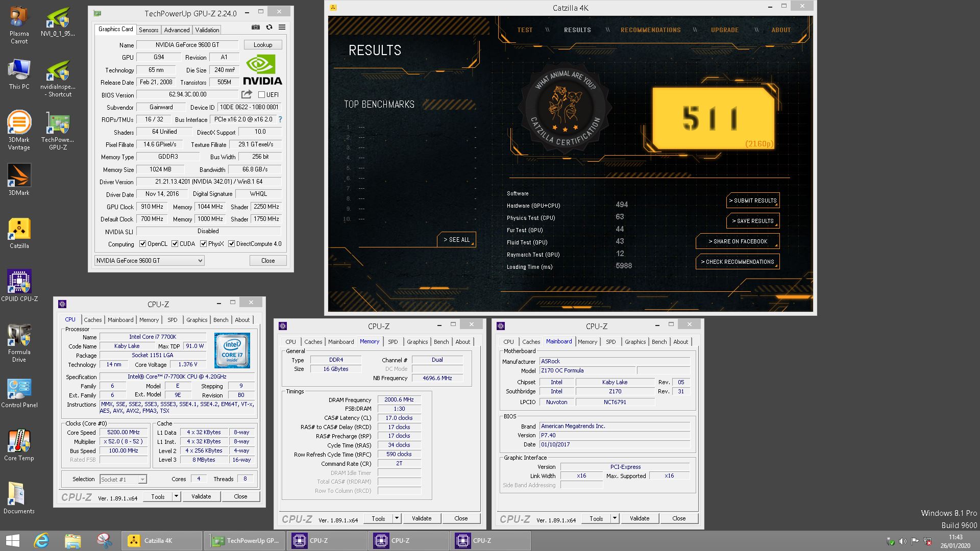Click the GPU-Z screenshot camera icon
Image resolution: width=980 pixels, height=551 pixels.
[256, 27]
